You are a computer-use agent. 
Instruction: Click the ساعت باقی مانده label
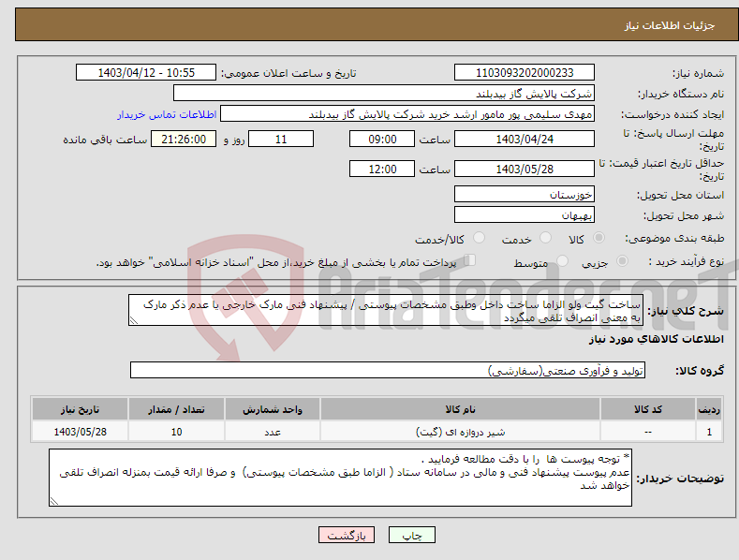pos(105,140)
